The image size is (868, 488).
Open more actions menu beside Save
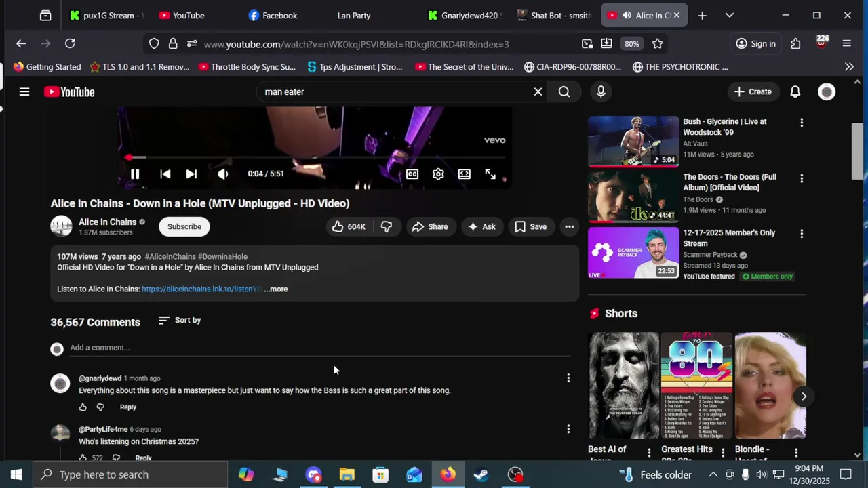pyautogui.click(x=570, y=227)
